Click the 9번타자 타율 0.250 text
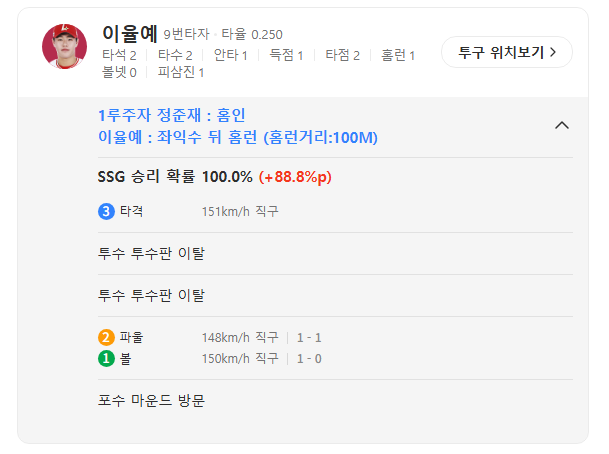609x454 pixels. pyautogui.click(x=223, y=35)
